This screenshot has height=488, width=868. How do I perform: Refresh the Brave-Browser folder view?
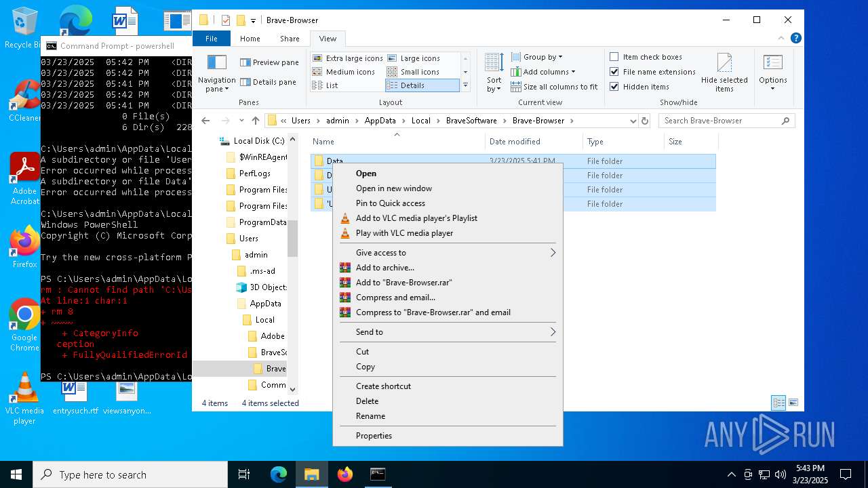tap(645, 121)
